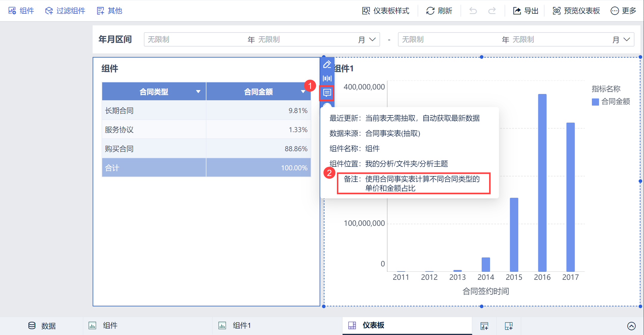Click the add dashboard icon in bottom bar

(x=509, y=326)
